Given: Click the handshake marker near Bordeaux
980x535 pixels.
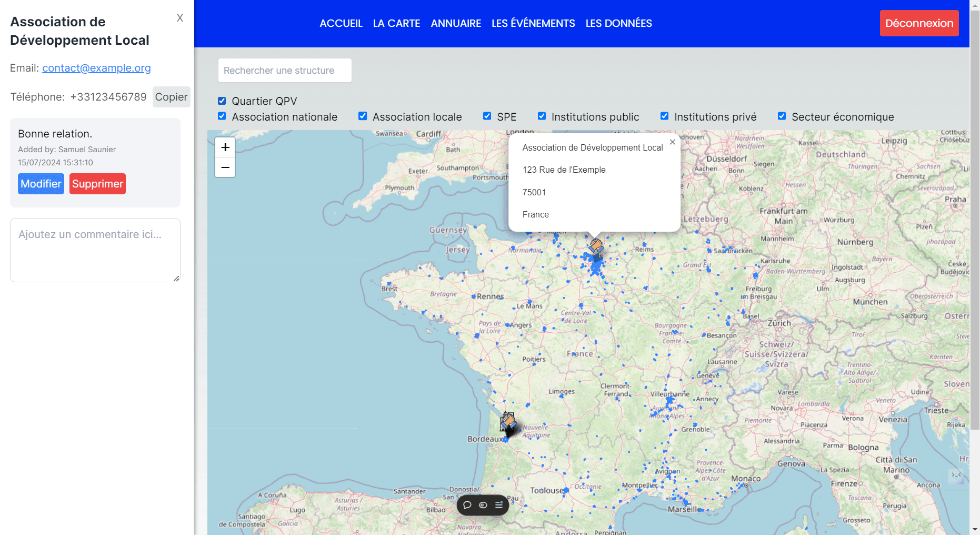Looking at the screenshot, I should pyautogui.click(x=508, y=421).
